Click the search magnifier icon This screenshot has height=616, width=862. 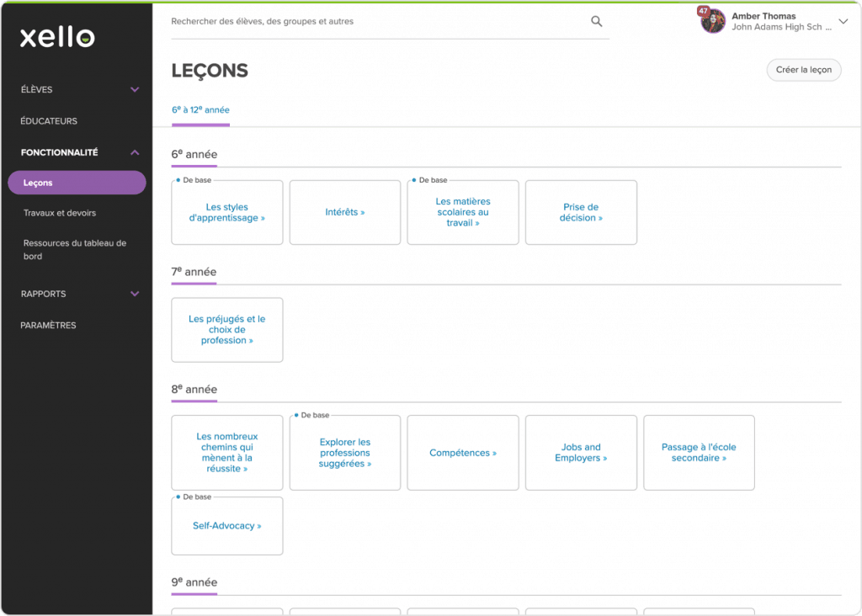tap(597, 20)
